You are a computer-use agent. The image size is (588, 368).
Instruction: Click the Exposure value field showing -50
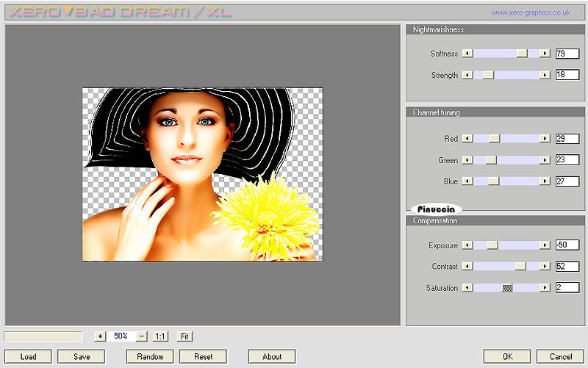tap(567, 245)
